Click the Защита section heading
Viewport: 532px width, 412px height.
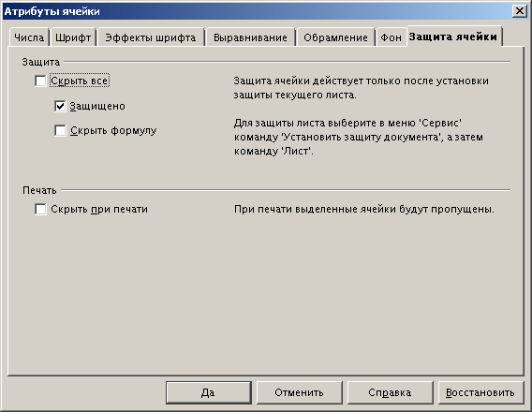[x=40, y=62]
